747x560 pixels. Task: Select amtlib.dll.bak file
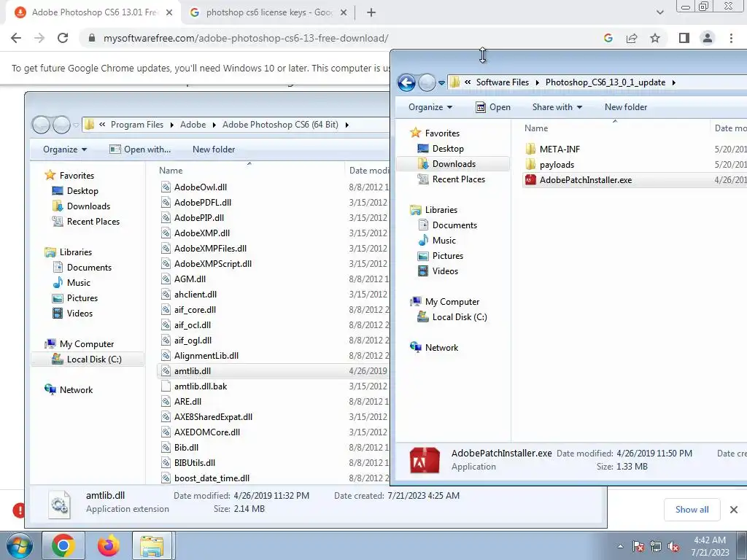pyautogui.click(x=200, y=386)
